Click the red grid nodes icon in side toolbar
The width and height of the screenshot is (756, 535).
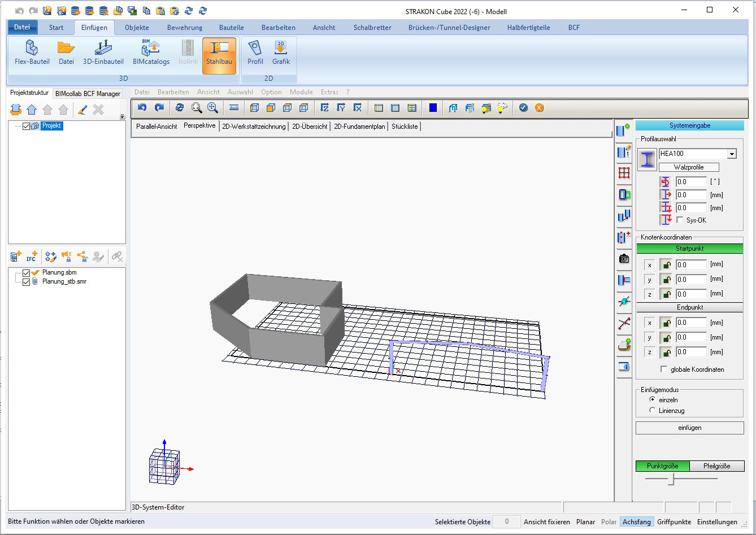tap(624, 173)
